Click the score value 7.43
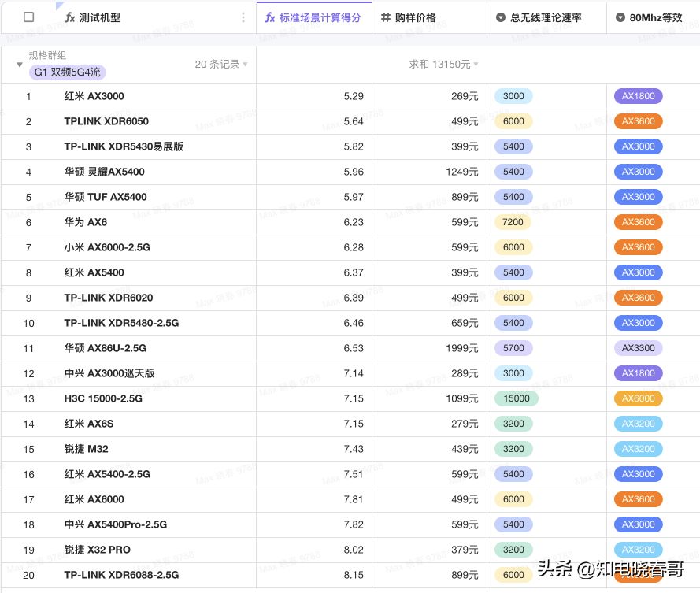This screenshot has width=700, height=593. (354, 449)
